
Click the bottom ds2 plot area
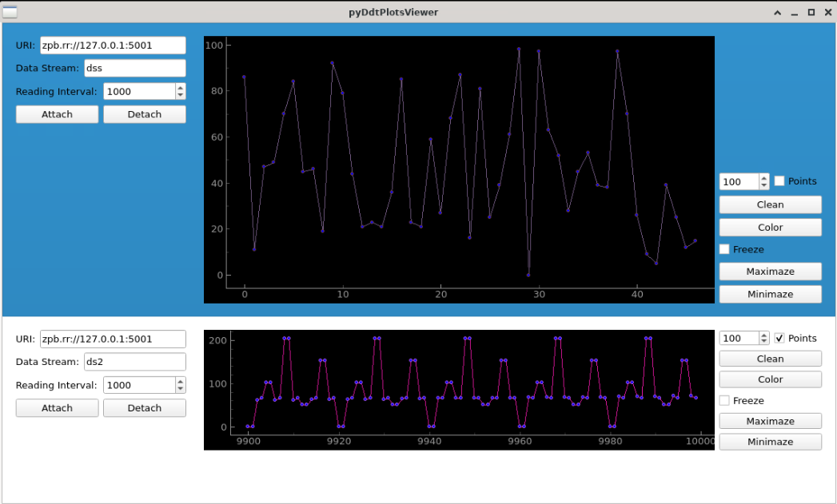pos(459,390)
